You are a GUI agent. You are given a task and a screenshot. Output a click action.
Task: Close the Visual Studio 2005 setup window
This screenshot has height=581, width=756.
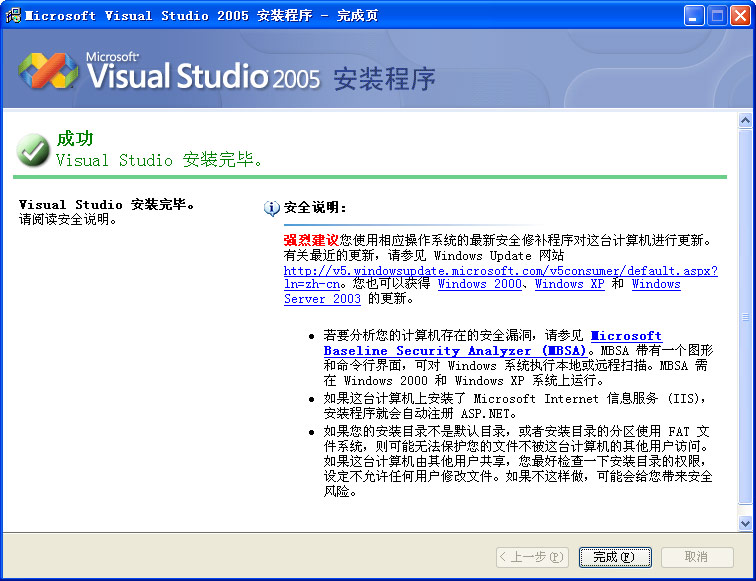tap(740, 16)
